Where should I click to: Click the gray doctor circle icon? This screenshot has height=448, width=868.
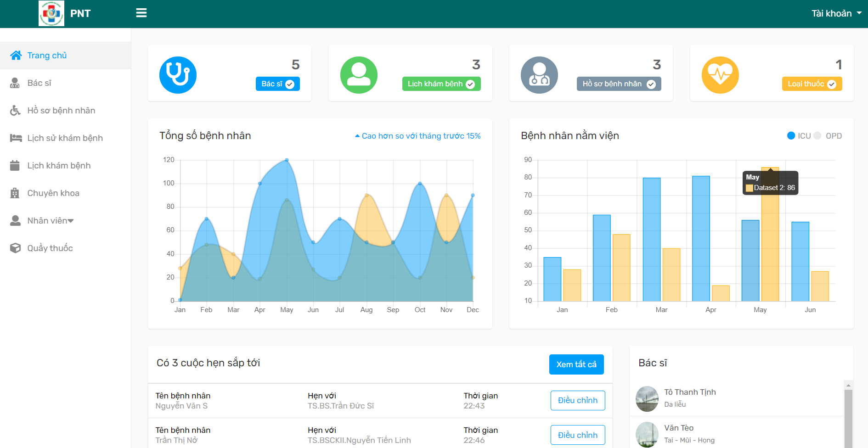539,75
